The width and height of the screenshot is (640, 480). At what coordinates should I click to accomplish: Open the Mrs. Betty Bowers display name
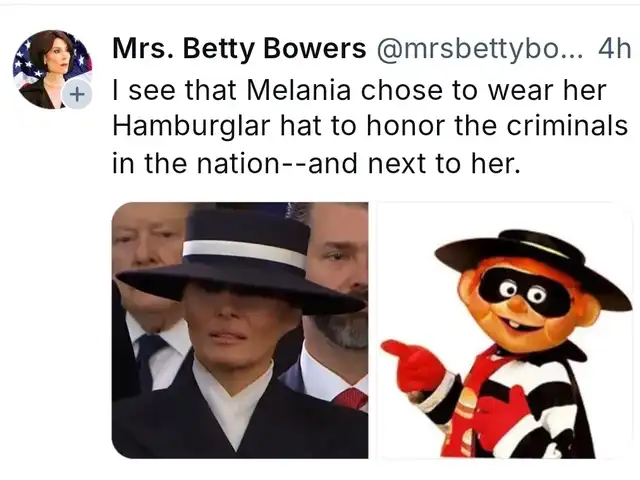coord(239,49)
